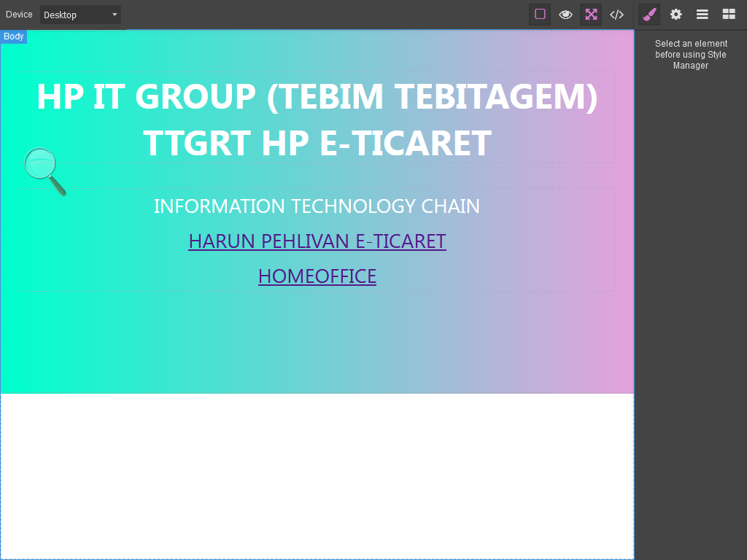
Task: Click the HOMEOFFICE link
Action: pos(317,276)
